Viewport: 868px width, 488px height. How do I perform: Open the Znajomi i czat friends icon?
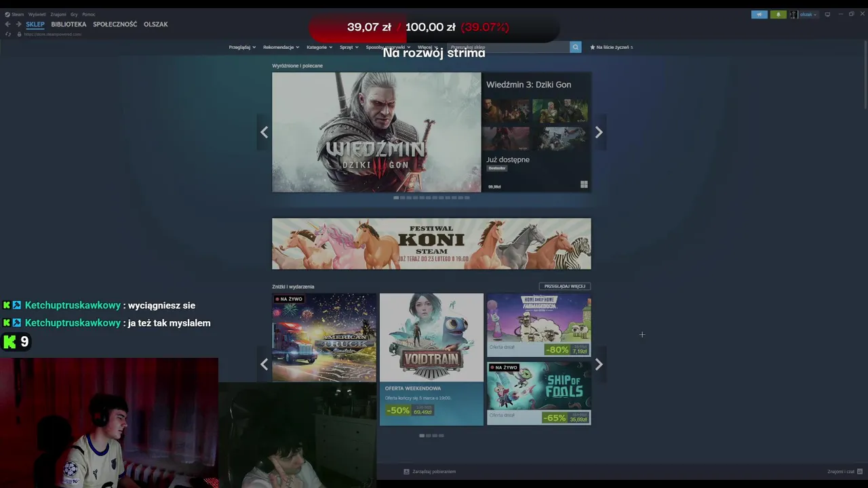click(860, 471)
